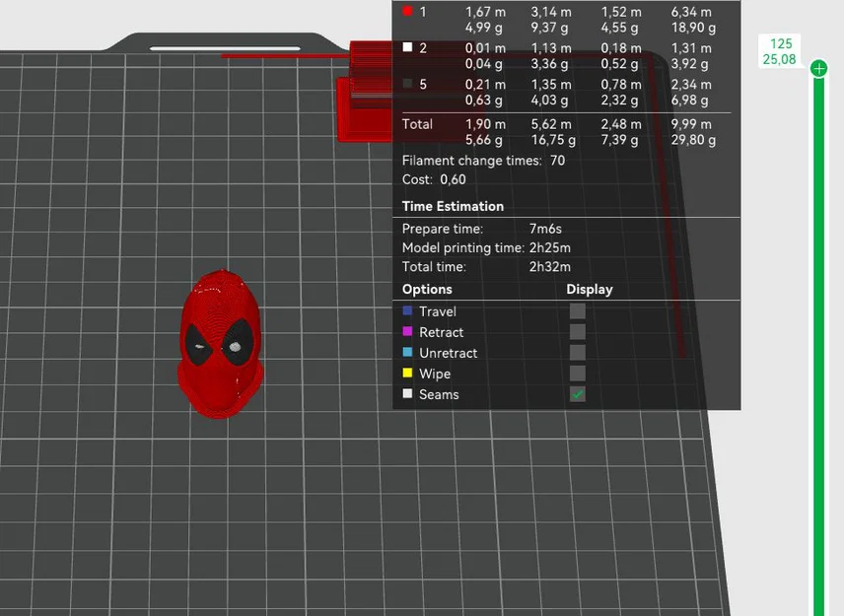Enable the Travel display checkbox
Screen dimensions: 844x616
tap(577, 310)
